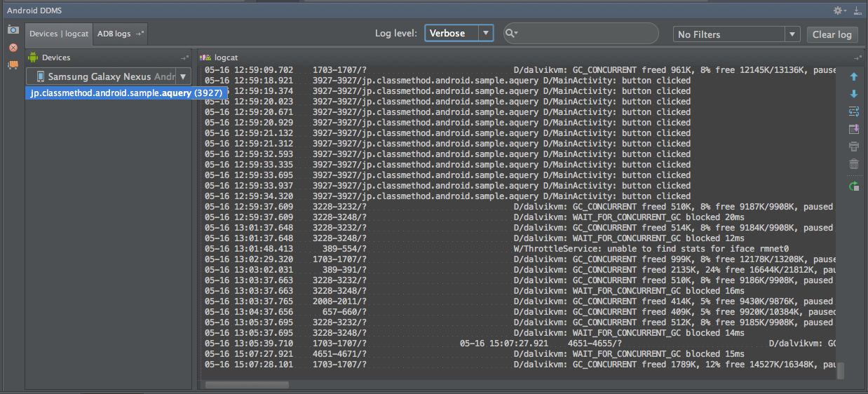This screenshot has width=868, height=394.
Task: Click the logcat vertical scrollbar thumb
Action: click(841, 371)
